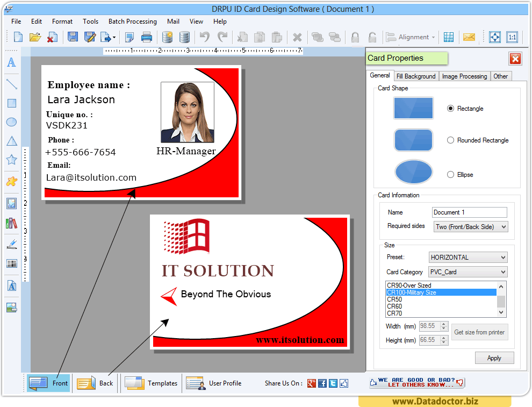Select CR60 in the size list
The image size is (532, 407).
coord(441,306)
